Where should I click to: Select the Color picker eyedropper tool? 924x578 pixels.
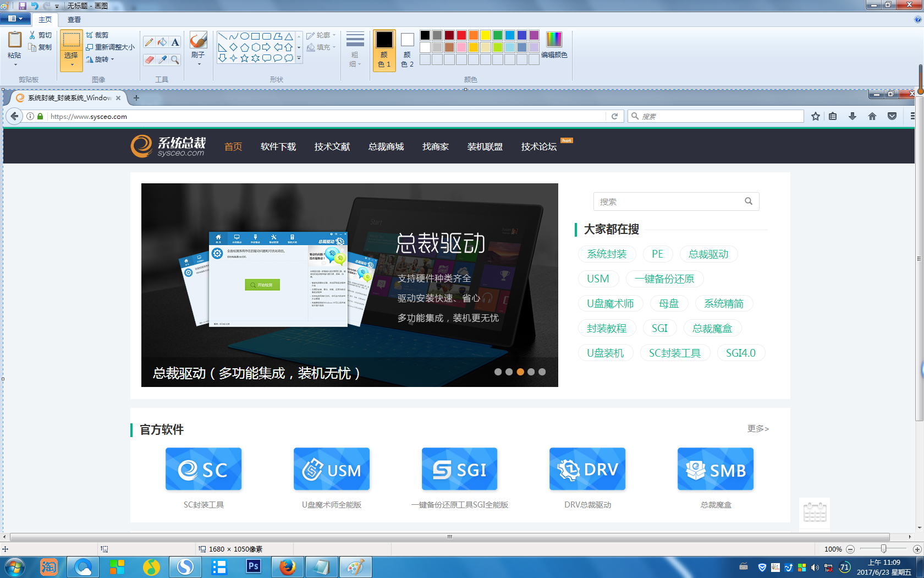(162, 59)
